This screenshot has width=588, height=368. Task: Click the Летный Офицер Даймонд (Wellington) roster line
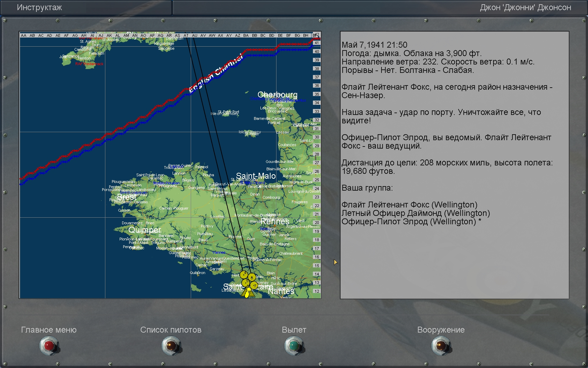[416, 213]
